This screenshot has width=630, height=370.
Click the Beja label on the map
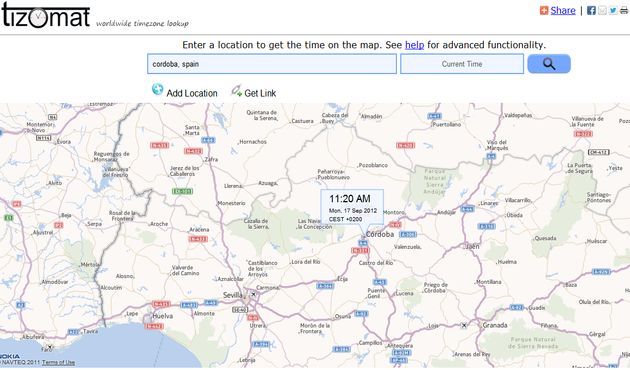click(66, 216)
